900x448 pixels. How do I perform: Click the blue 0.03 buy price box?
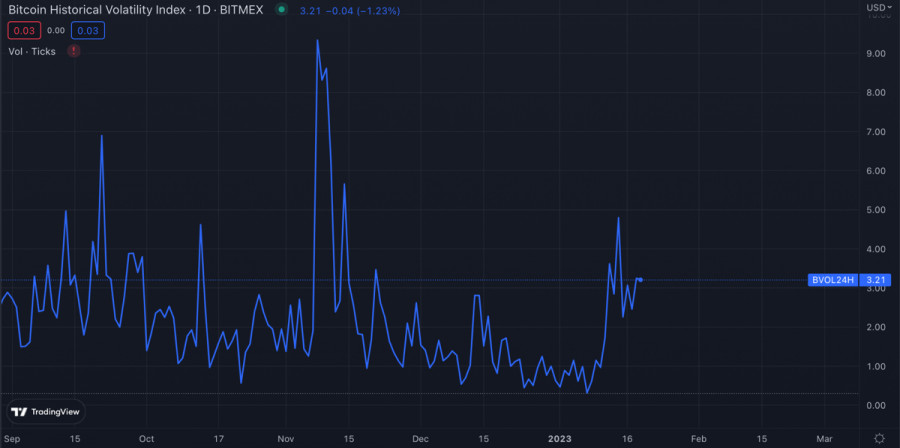(x=88, y=30)
